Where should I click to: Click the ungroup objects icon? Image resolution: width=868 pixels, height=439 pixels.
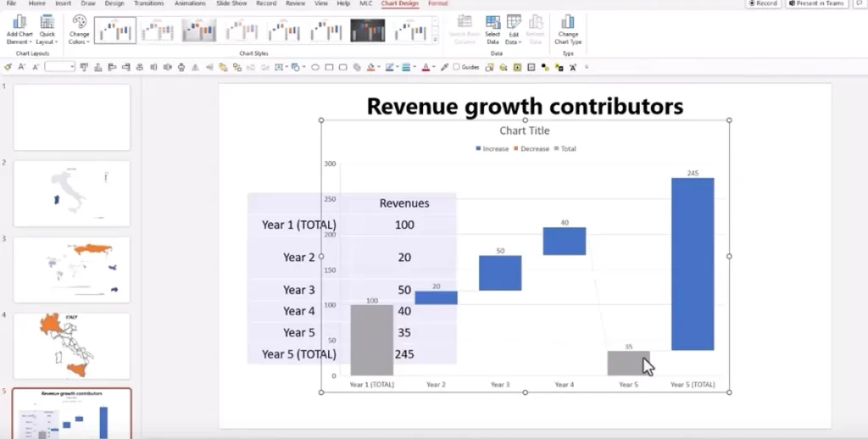point(237,67)
